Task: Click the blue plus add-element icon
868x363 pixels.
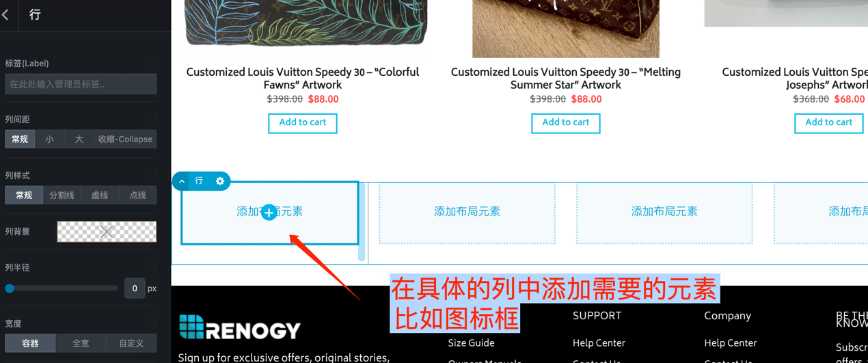Action: click(x=269, y=213)
